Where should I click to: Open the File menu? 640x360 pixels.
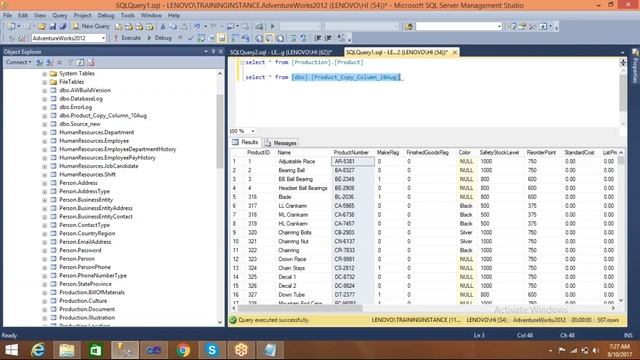(x=7, y=15)
